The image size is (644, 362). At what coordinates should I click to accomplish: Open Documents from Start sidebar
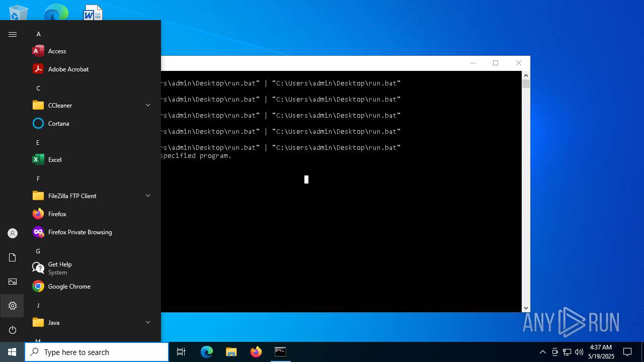(13, 257)
